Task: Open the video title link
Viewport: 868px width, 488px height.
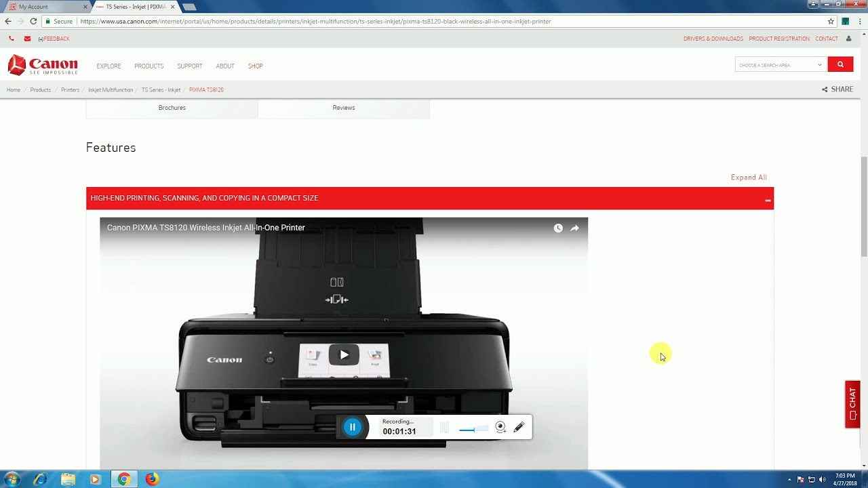Action: [x=206, y=228]
